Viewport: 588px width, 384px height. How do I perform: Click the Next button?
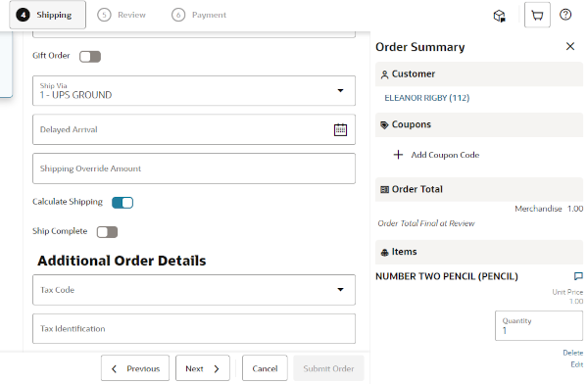pyautogui.click(x=203, y=368)
